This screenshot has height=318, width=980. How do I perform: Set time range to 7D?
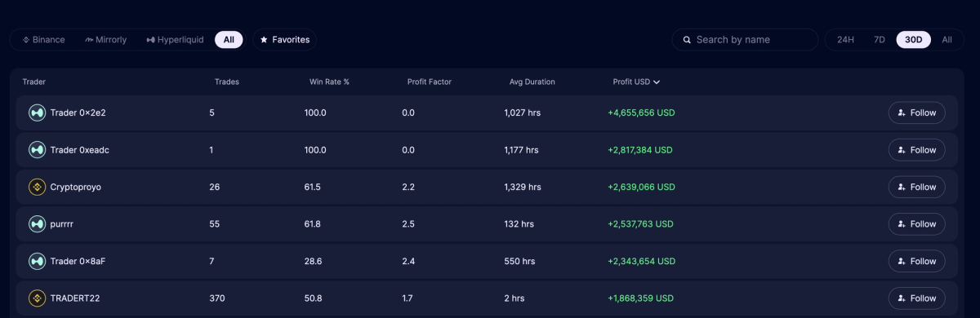[879, 39]
